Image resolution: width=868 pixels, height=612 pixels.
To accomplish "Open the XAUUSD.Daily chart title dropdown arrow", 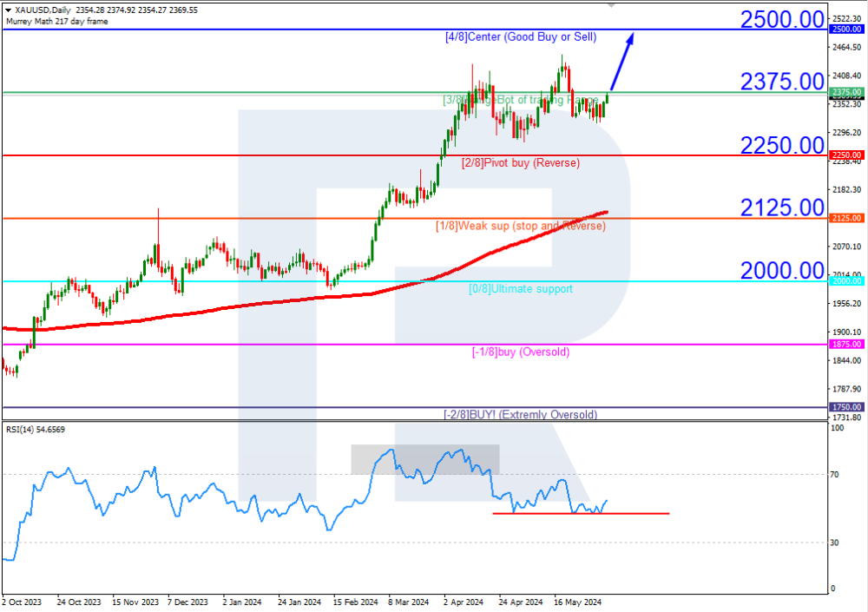I will 8,10.
